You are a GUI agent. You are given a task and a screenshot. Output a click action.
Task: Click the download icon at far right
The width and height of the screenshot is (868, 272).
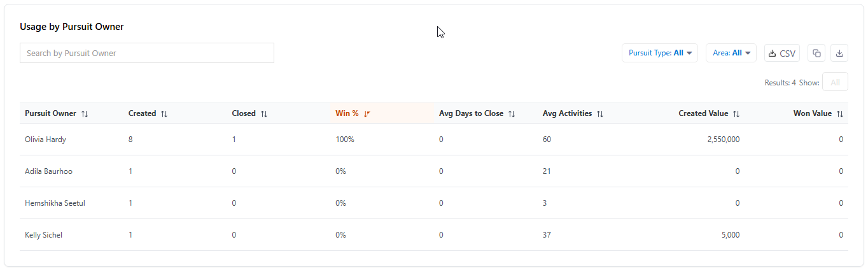[839, 53]
